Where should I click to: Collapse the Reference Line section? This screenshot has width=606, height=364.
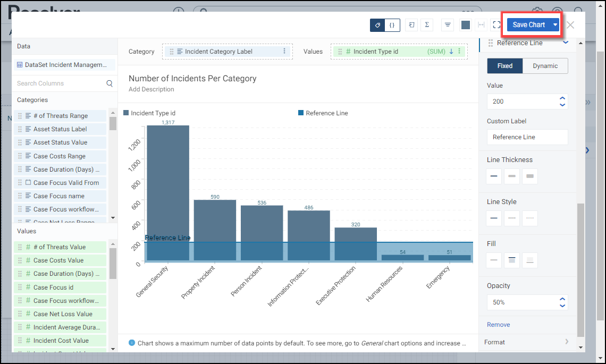[x=566, y=43]
